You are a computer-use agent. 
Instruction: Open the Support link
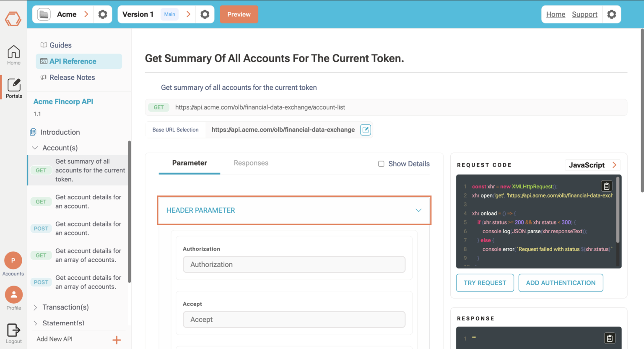[584, 14]
